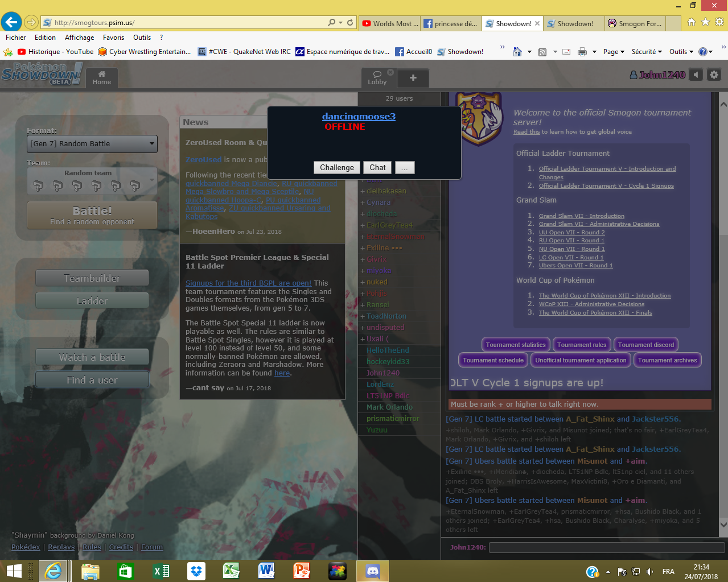Switch to the Smogon For... browser tab
728x582 pixels.
(634, 23)
